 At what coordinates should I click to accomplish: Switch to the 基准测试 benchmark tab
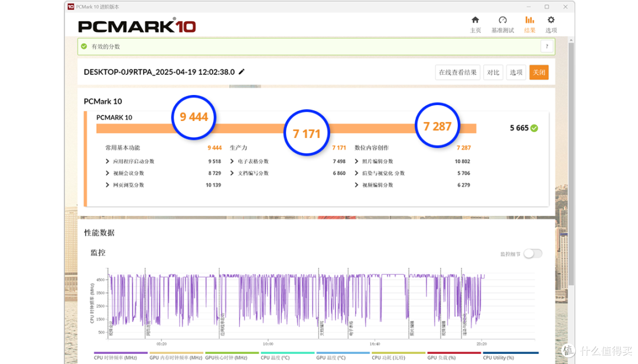point(503,24)
